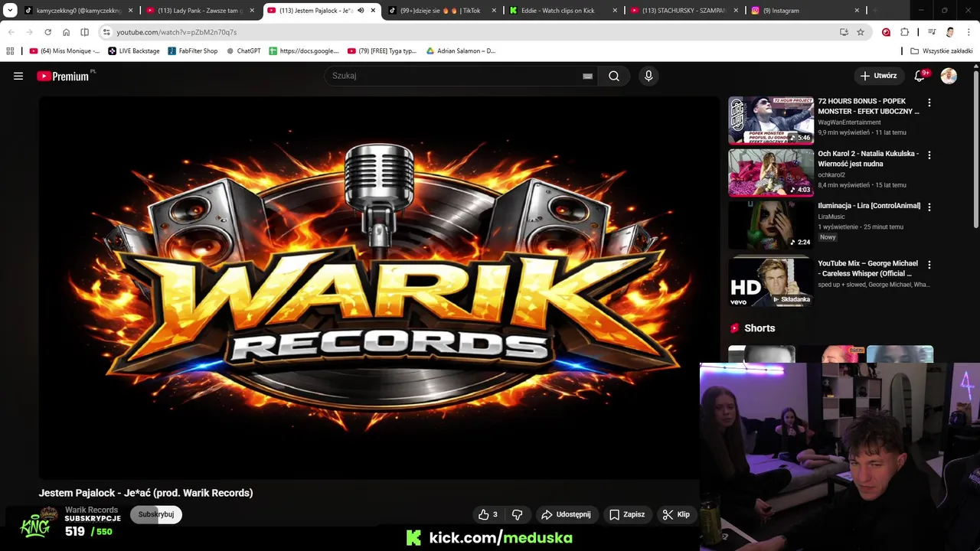
Task: Create a clip with Klip button
Action: pyautogui.click(x=676, y=514)
